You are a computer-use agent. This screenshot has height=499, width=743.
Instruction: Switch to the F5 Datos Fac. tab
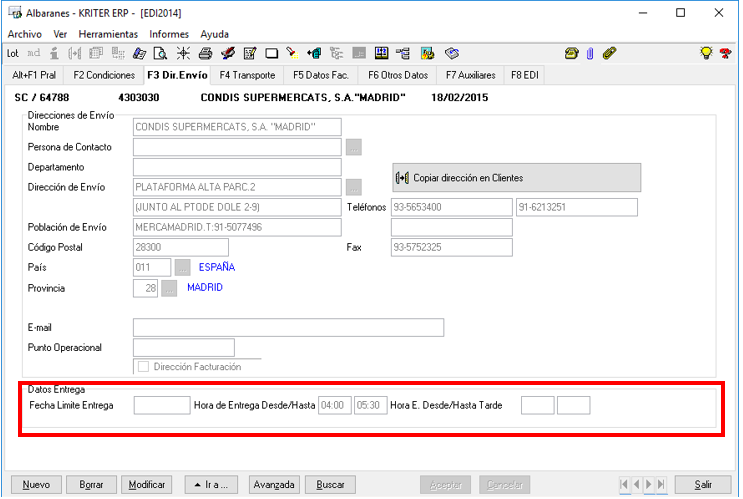pos(321,75)
